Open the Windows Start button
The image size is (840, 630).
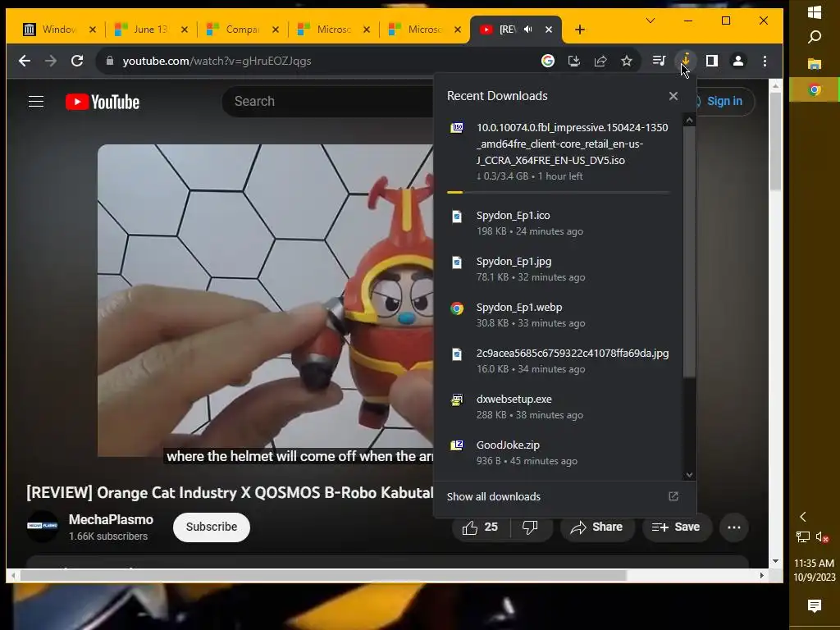point(815,11)
